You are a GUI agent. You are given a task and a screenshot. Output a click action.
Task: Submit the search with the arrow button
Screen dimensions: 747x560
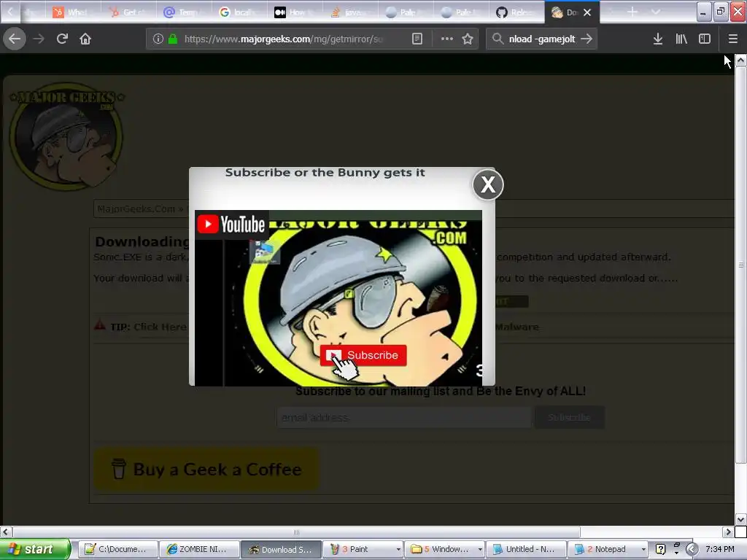click(x=587, y=39)
